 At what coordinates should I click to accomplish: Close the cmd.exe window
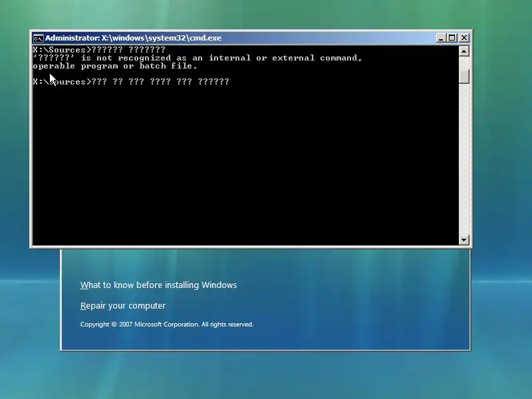pos(464,38)
